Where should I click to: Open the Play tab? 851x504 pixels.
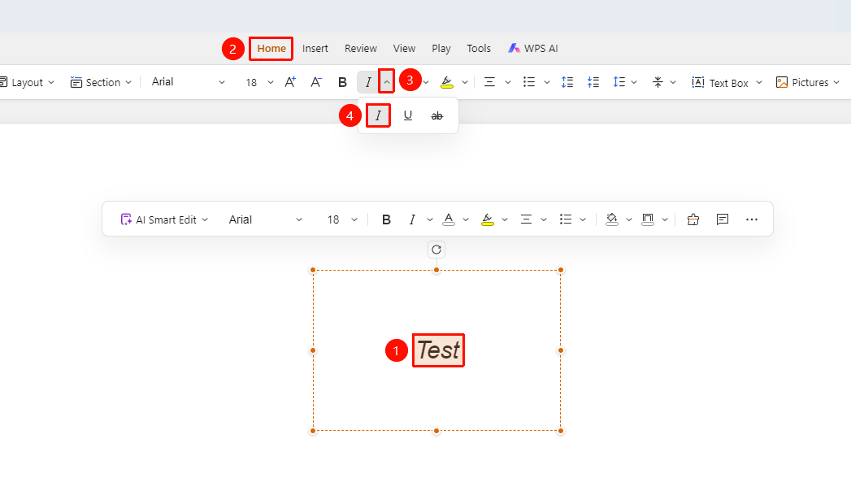[441, 48]
